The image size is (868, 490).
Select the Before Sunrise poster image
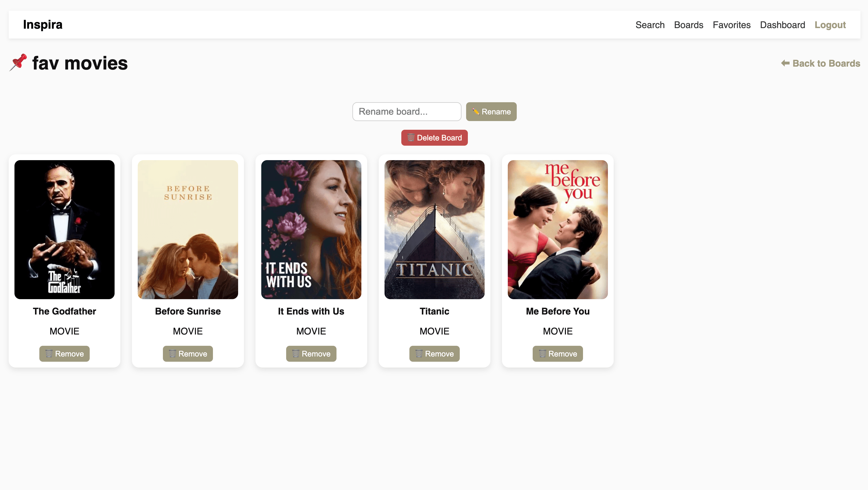click(188, 229)
